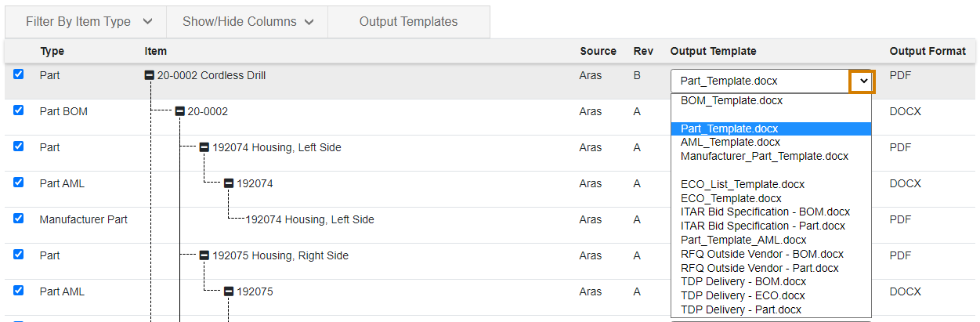Viewport: 980px width, 322px height.
Task: Open the Filter By Item Type dropdown
Action: (85, 22)
